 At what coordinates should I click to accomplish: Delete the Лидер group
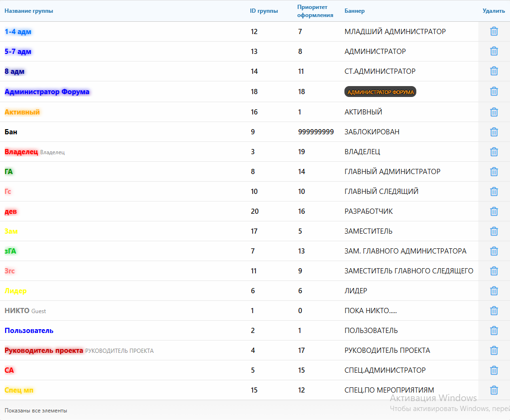(x=494, y=291)
